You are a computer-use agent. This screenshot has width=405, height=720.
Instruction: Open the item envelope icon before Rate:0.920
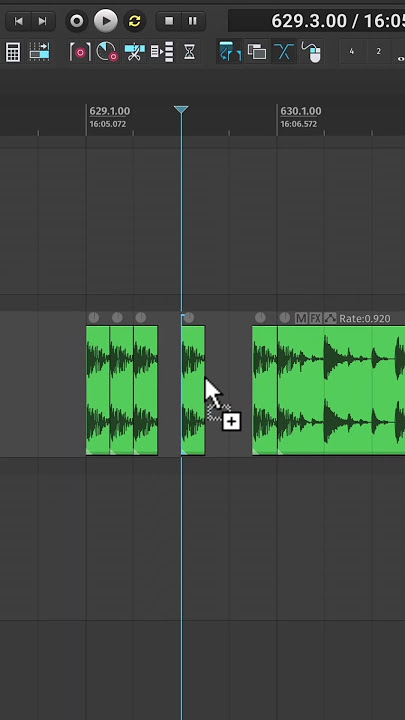click(x=330, y=318)
